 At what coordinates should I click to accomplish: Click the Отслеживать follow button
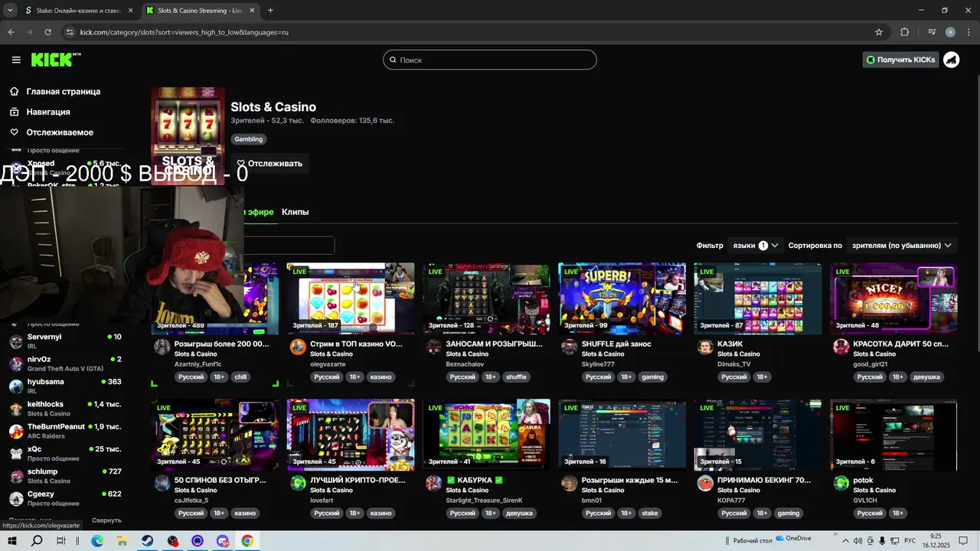[x=269, y=163]
